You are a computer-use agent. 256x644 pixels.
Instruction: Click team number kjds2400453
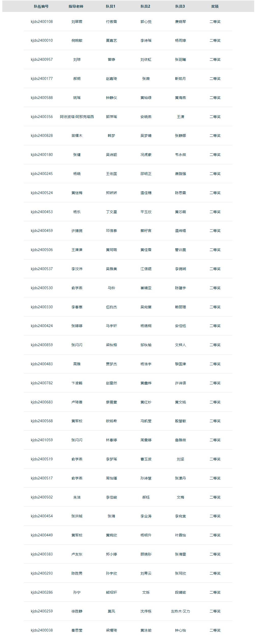[x=42, y=212]
